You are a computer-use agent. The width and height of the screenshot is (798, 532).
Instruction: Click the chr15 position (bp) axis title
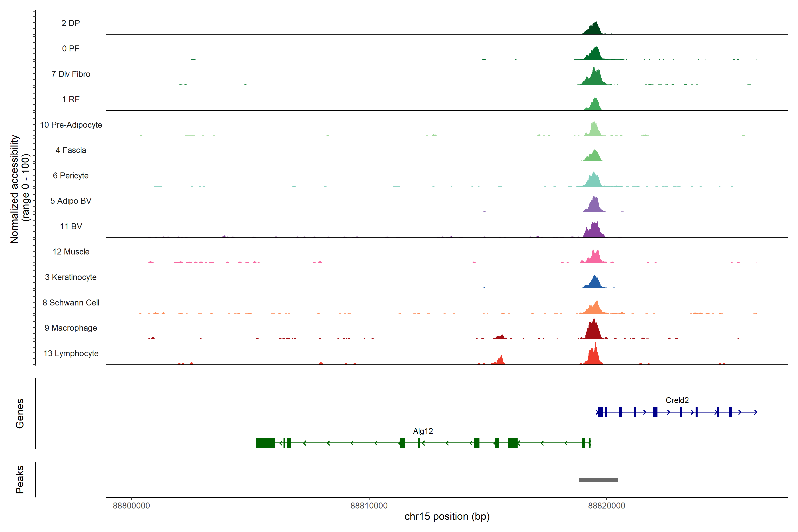click(447, 516)
